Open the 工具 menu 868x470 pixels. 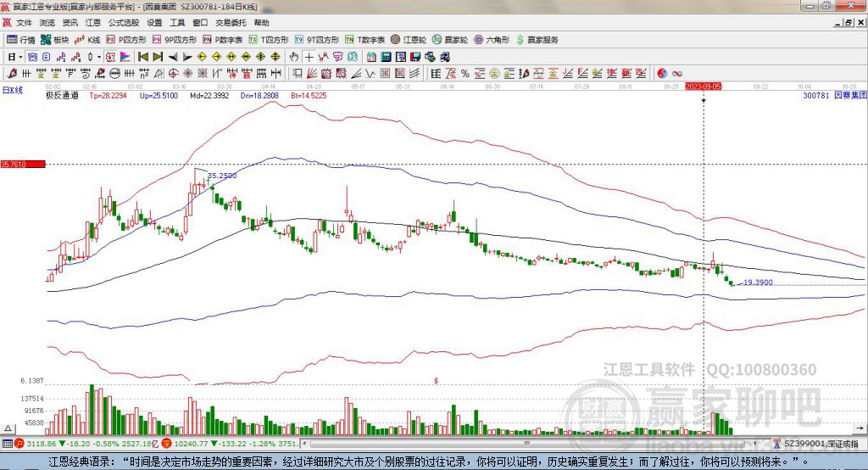[x=177, y=23]
